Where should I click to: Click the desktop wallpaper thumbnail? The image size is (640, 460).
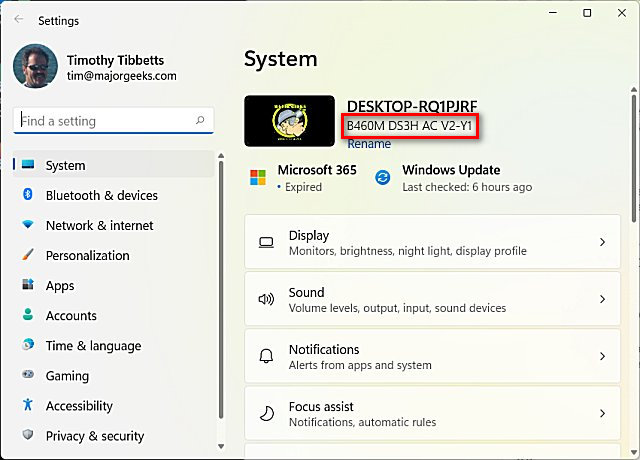point(289,121)
